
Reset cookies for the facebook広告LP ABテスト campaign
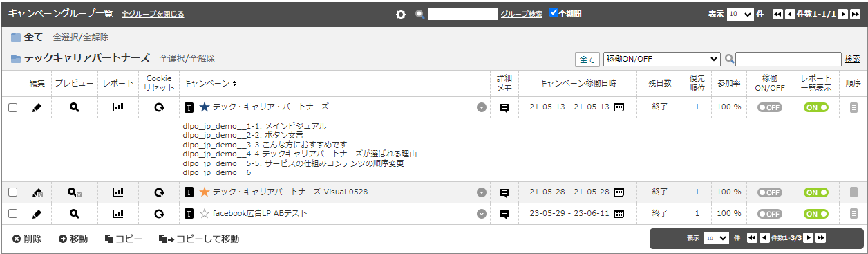click(x=159, y=214)
